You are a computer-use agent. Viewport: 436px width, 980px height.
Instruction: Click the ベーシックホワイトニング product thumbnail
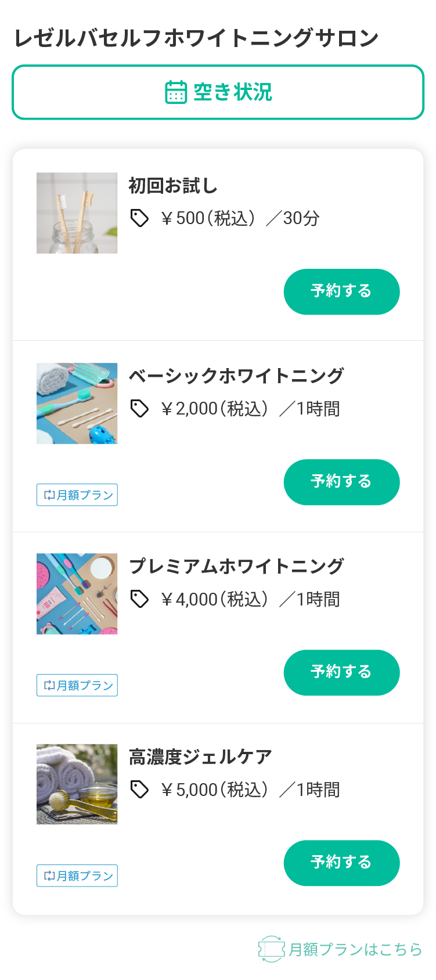click(77, 403)
